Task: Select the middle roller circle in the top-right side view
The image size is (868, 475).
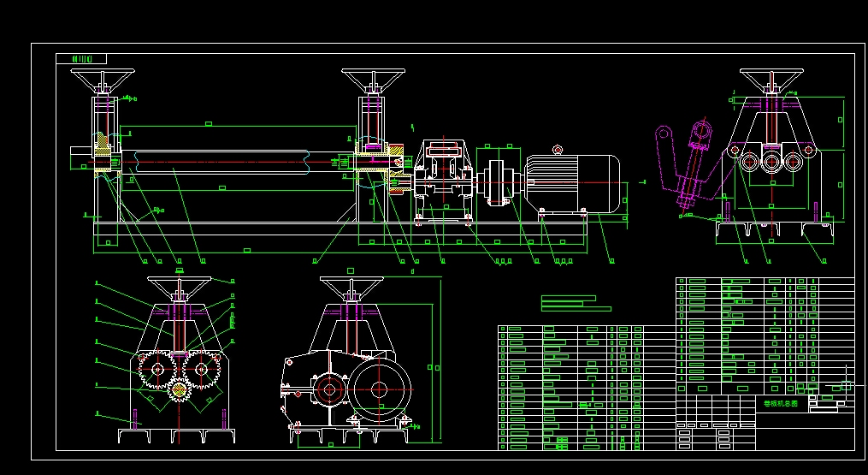Action: 771,163
